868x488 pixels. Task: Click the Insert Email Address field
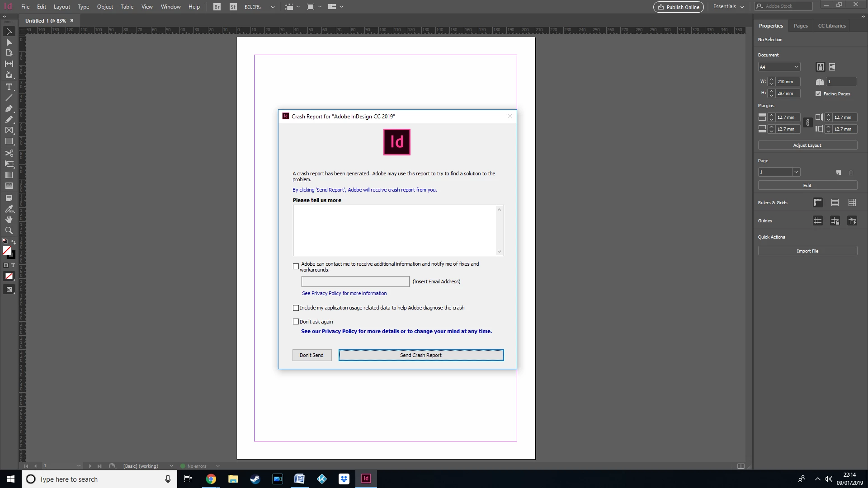point(355,282)
